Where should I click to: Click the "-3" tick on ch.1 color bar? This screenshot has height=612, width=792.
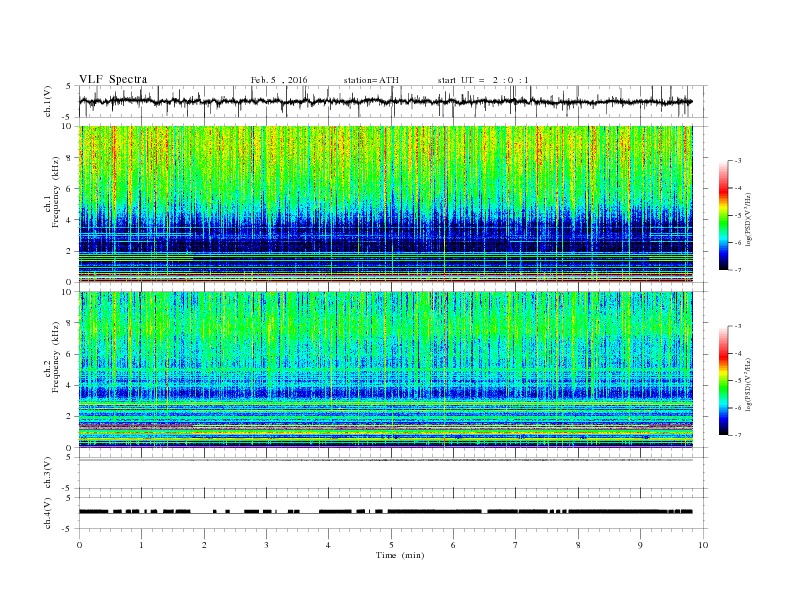coord(738,161)
